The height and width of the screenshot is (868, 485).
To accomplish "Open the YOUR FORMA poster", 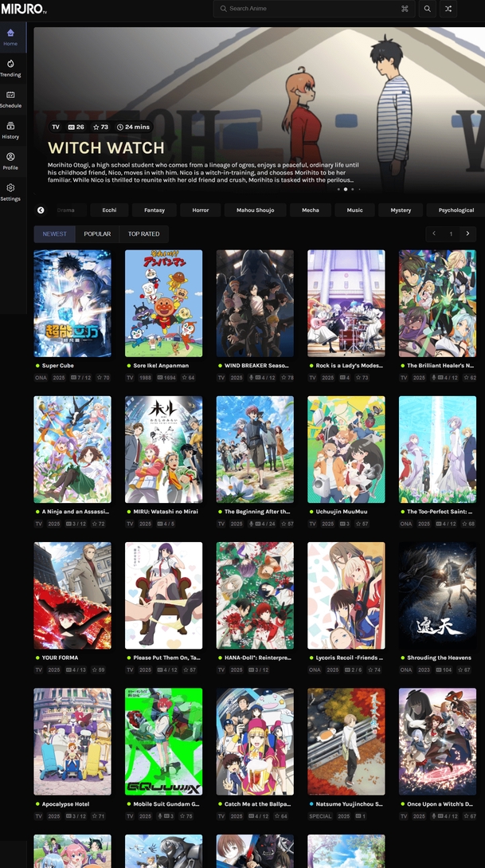I will point(72,595).
